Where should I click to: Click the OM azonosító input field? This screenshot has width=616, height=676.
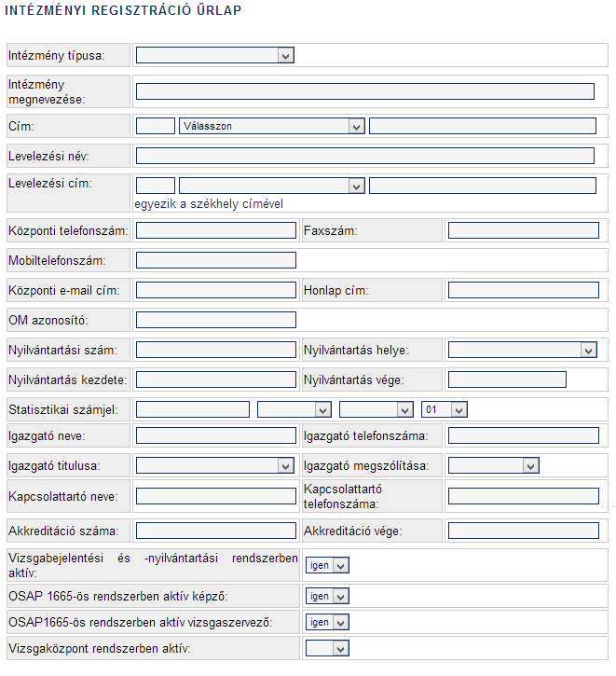pos(216,320)
